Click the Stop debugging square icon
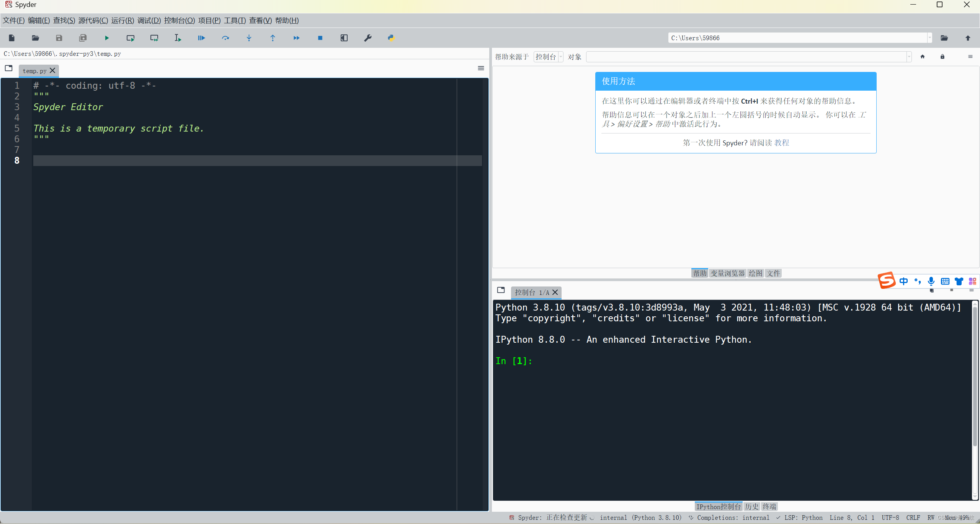Viewport: 980px width, 524px height. (x=320, y=38)
